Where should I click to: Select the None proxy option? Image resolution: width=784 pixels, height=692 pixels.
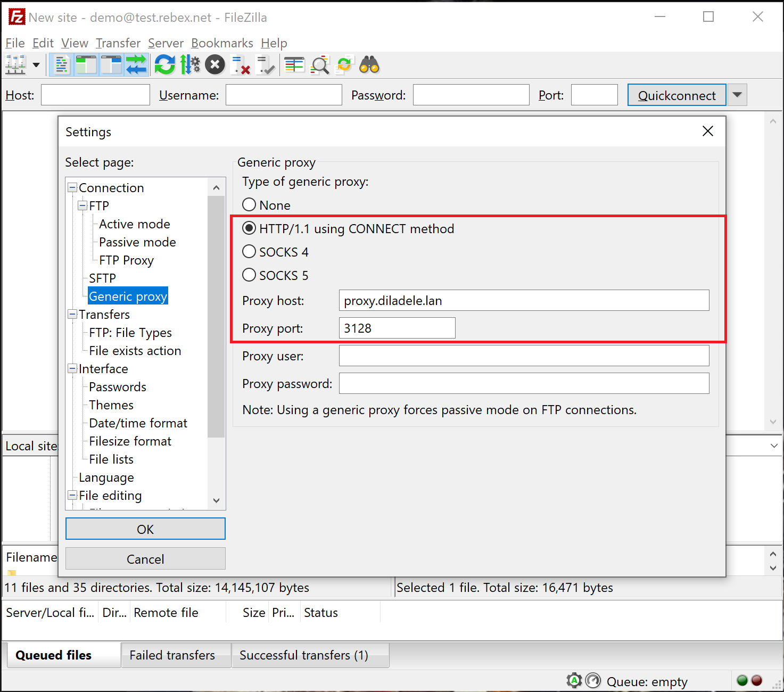[x=266, y=205]
